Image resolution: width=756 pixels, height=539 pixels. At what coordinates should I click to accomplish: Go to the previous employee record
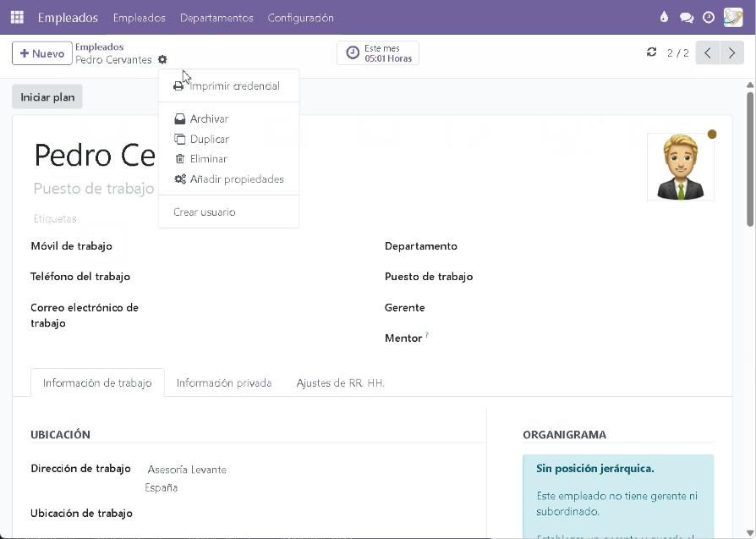pos(708,53)
